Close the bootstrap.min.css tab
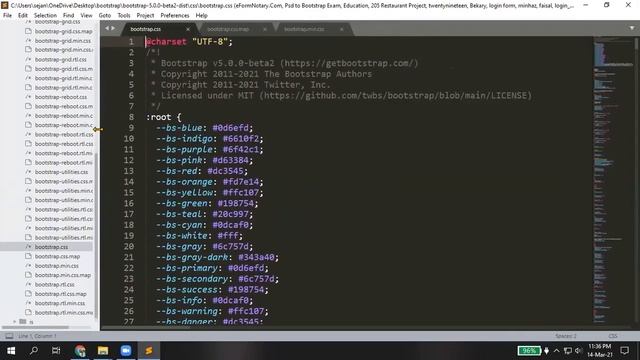Image resolution: width=640 pixels, height=360 pixels. [x=341, y=29]
